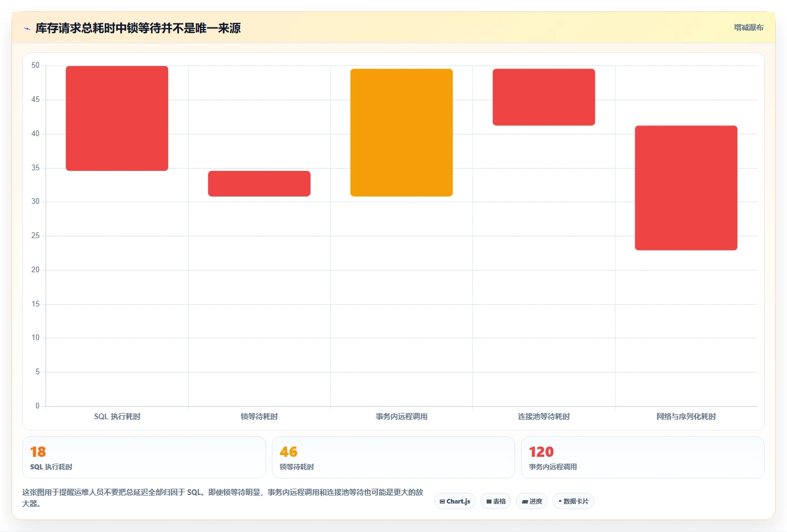Select the 表格 chip

click(496, 501)
